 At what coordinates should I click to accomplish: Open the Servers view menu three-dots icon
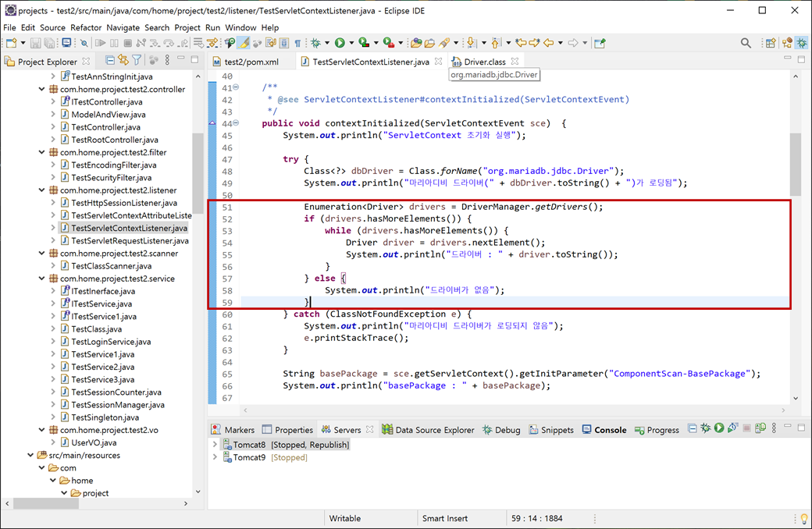(x=774, y=428)
